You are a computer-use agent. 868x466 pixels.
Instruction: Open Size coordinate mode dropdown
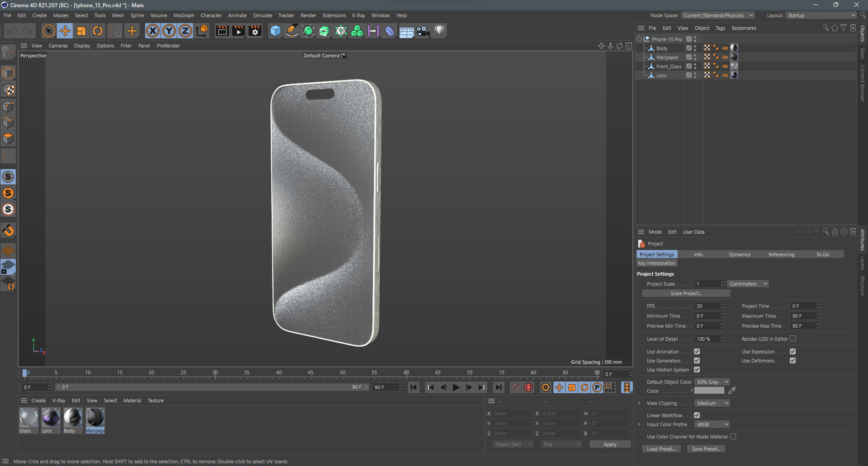[561, 444]
